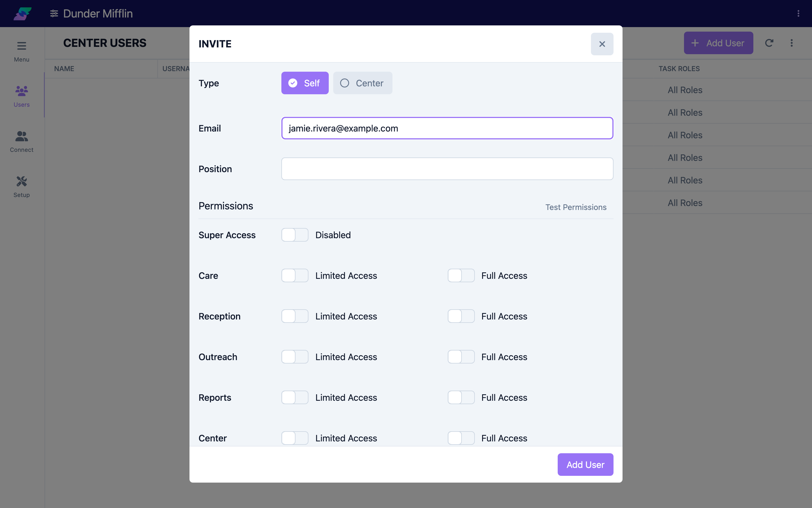Refresh the center users list

[769, 43]
